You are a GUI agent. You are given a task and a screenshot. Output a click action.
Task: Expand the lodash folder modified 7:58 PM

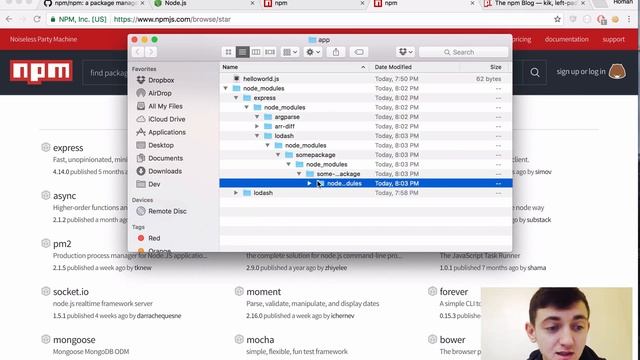[x=236, y=193]
